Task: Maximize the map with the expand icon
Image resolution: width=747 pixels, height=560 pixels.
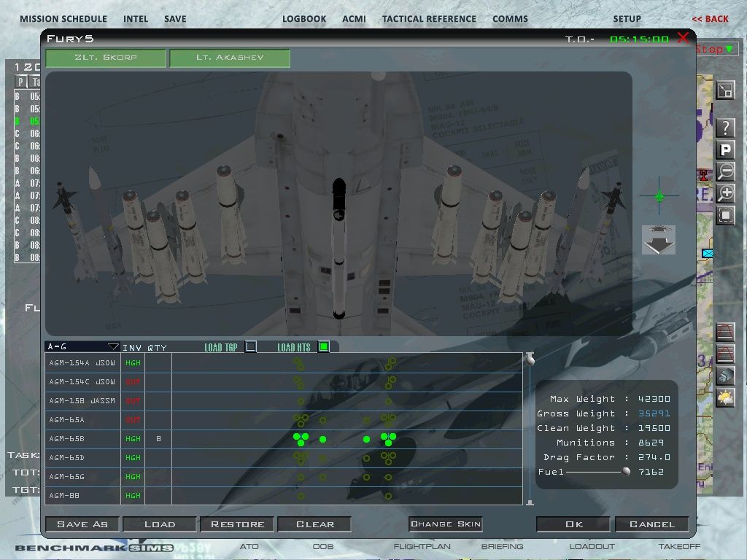Action: (725, 90)
